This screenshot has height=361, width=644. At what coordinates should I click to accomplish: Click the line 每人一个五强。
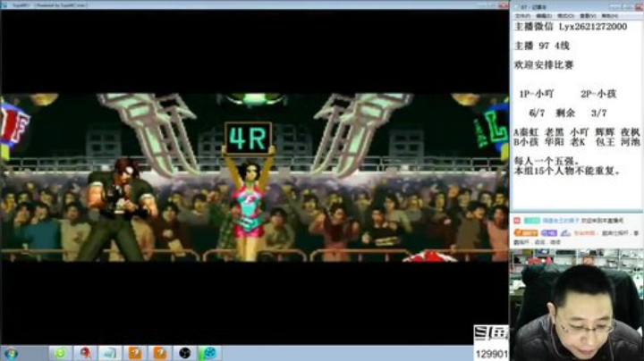click(x=547, y=161)
